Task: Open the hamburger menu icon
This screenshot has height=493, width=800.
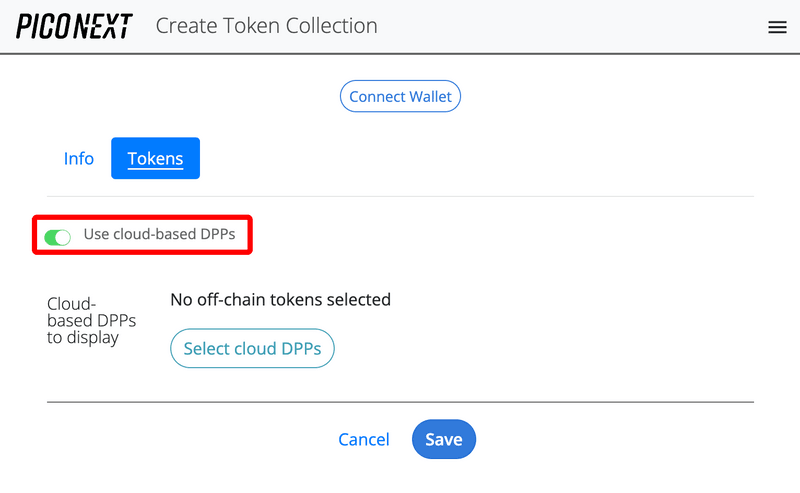Action: [x=777, y=27]
